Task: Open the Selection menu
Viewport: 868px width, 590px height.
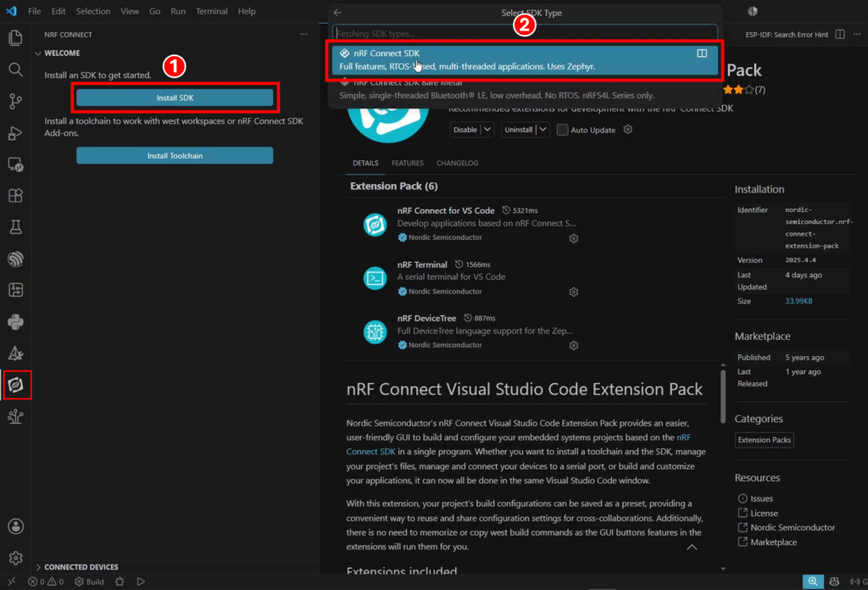Action: pyautogui.click(x=93, y=11)
